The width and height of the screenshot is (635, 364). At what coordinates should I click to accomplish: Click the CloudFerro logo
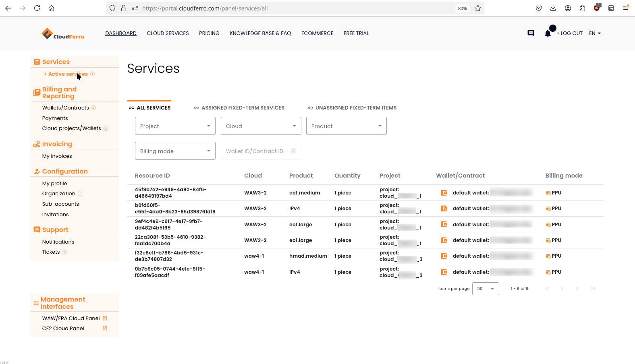click(63, 34)
